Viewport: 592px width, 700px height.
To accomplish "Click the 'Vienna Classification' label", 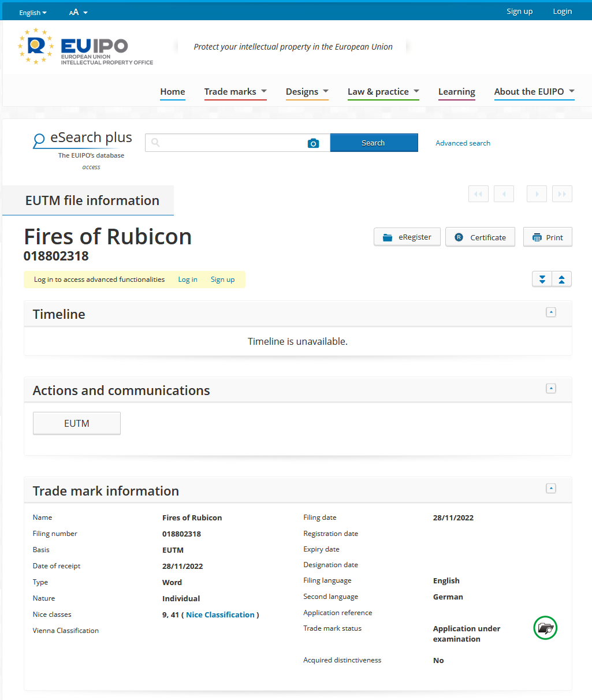I will 66,631.
